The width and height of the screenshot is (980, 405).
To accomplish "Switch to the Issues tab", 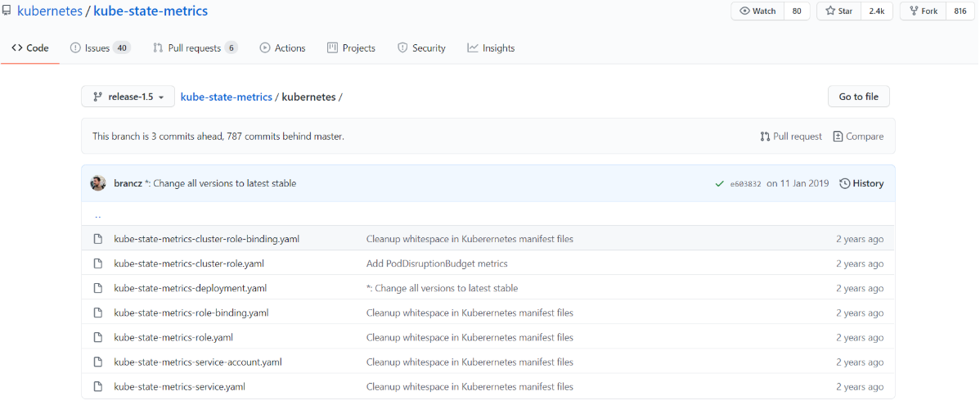I will (x=97, y=48).
